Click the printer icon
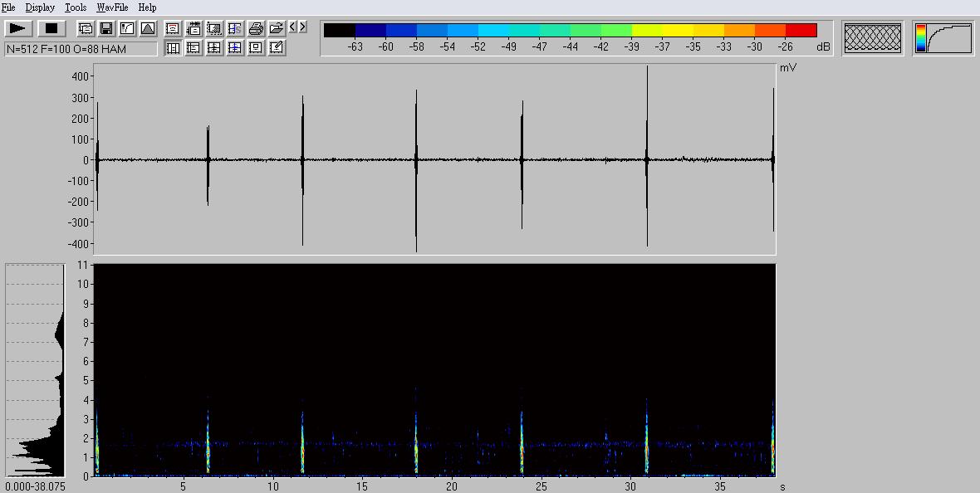Screen dimensions: 980x493 [x=256, y=28]
